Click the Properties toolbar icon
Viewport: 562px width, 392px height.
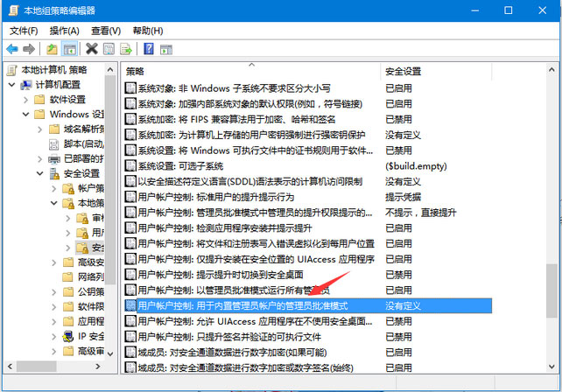pos(109,49)
